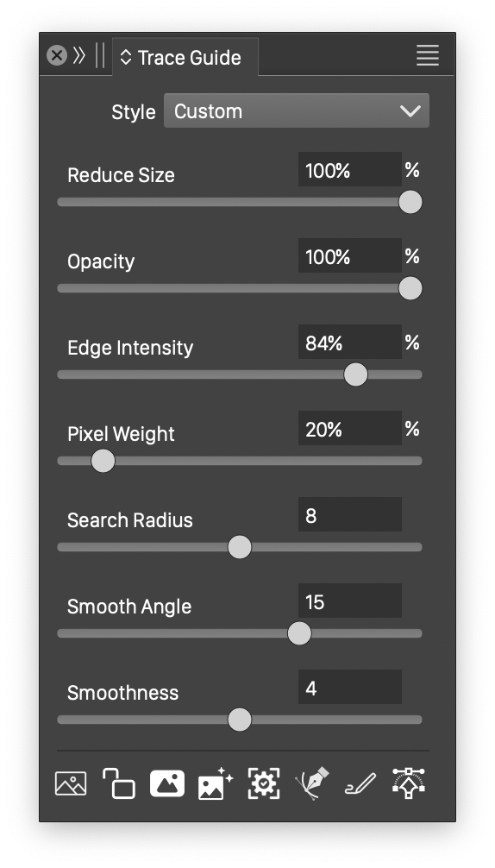Click the Smooth Angle input field

tap(350, 601)
